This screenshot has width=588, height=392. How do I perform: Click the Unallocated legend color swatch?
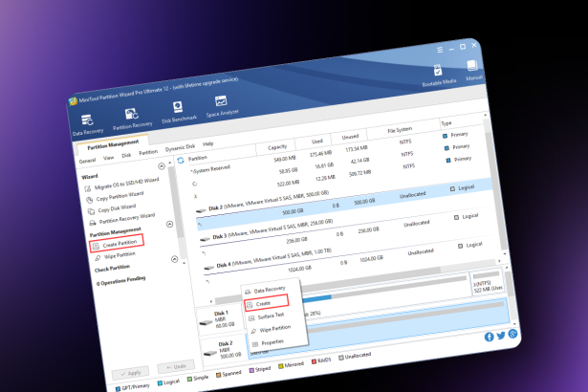point(341,358)
